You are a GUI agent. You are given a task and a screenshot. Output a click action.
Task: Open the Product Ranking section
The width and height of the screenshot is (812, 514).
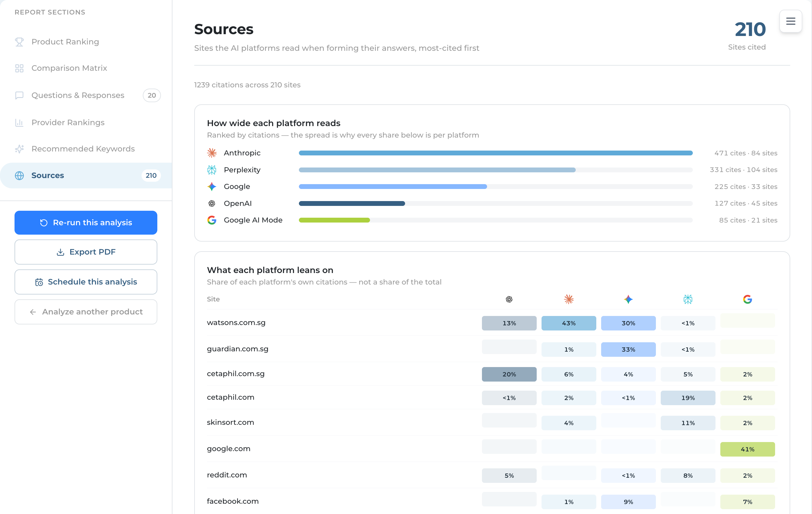[x=86, y=42]
